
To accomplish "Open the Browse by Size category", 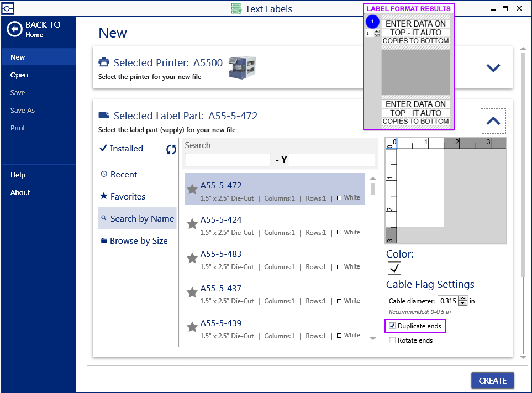I will (138, 241).
